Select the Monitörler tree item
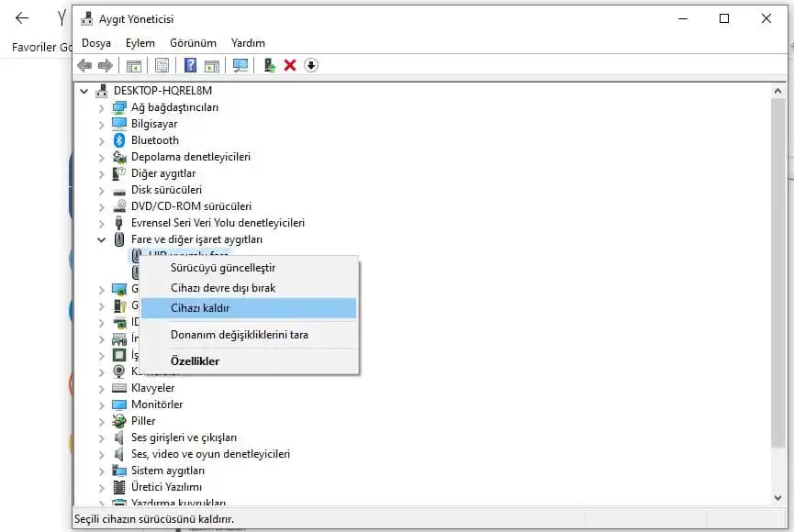This screenshot has height=532, width=794. tap(156, 405)
